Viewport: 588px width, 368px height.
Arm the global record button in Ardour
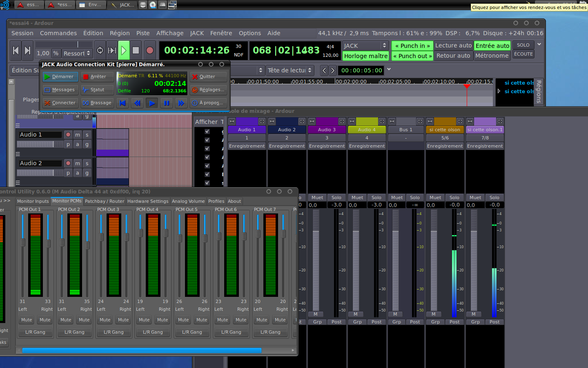pyautogui.click(x=150, y=50)
